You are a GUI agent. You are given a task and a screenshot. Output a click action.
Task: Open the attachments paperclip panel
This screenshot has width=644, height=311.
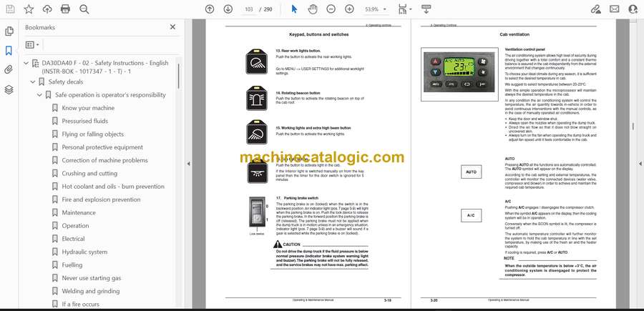pos(9,70)
